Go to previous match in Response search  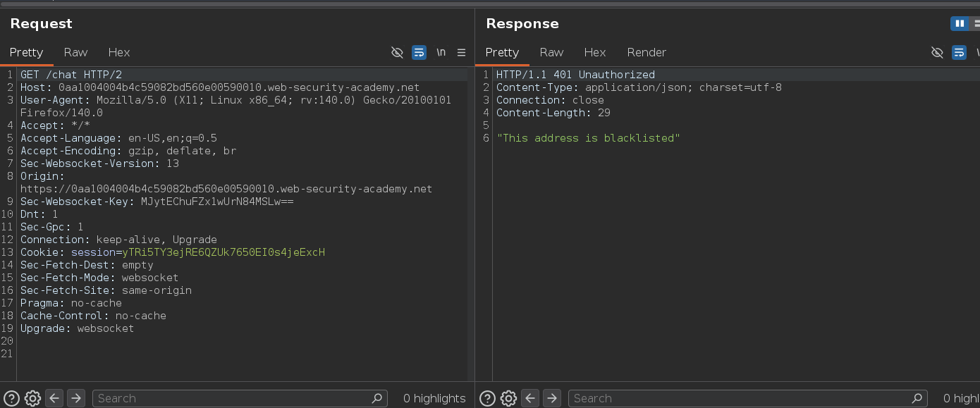[x=530, y=398]
